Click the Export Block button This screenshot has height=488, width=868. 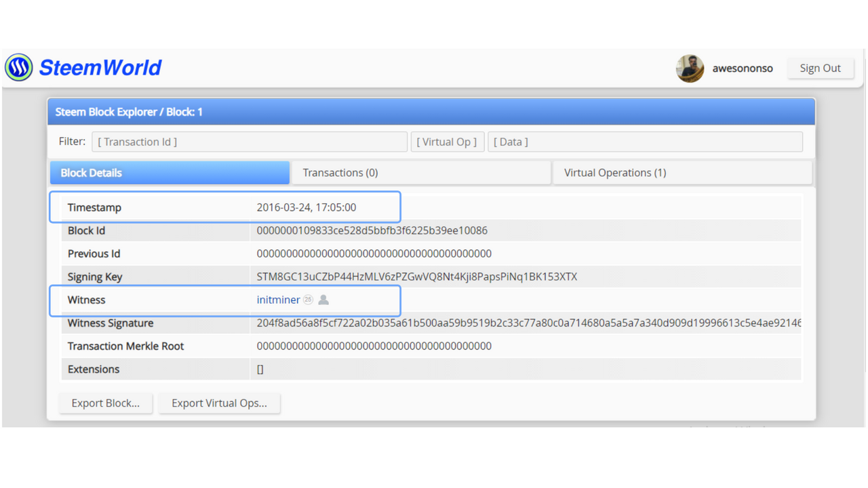106,403
